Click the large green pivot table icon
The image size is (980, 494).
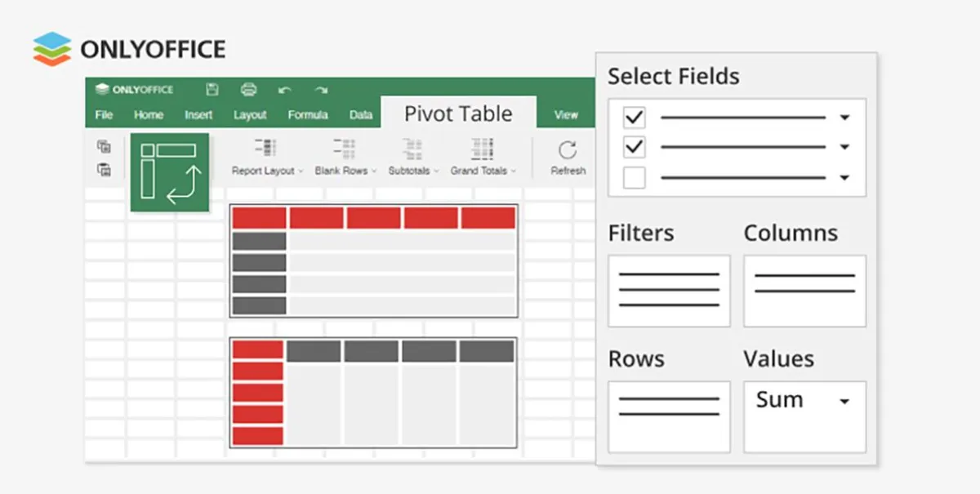tap(169, 172)
